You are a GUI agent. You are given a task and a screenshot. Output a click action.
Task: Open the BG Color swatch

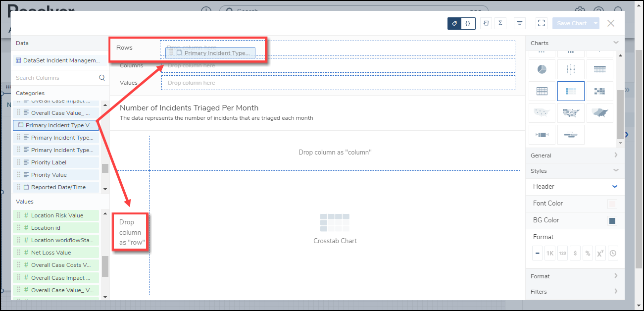pos(612,221)
